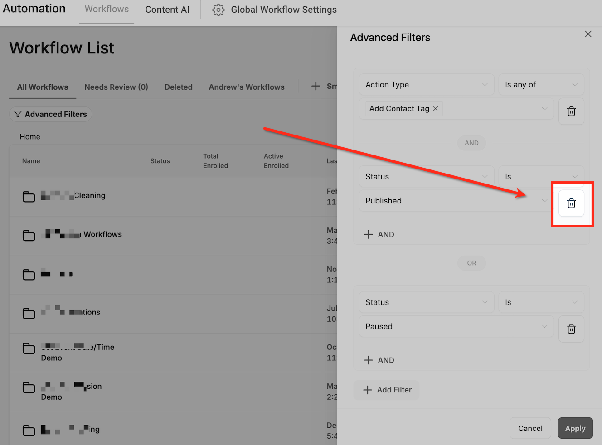Open the /Time Demo folder icon
The image size is (602, 445).
(28, 348)
